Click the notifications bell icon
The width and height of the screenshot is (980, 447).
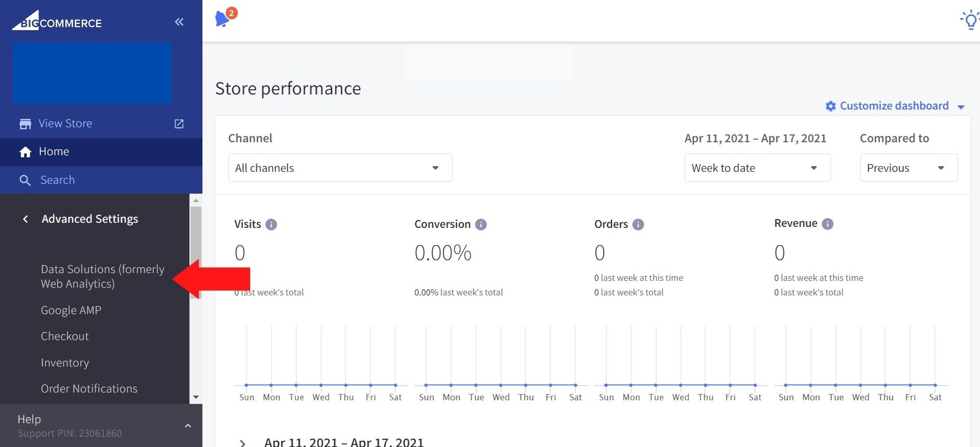click(223, 19)
